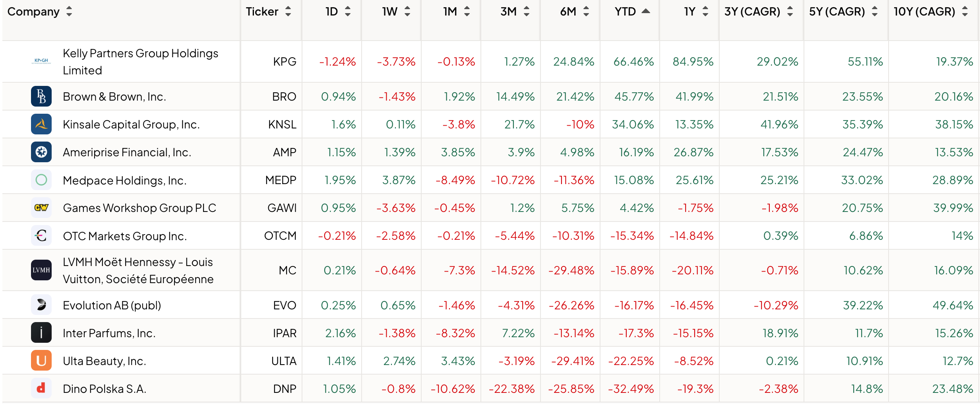This screenshot has height=404, width=980.
Task: Select the Games Workshop GW logo
Action: [41, 208]
